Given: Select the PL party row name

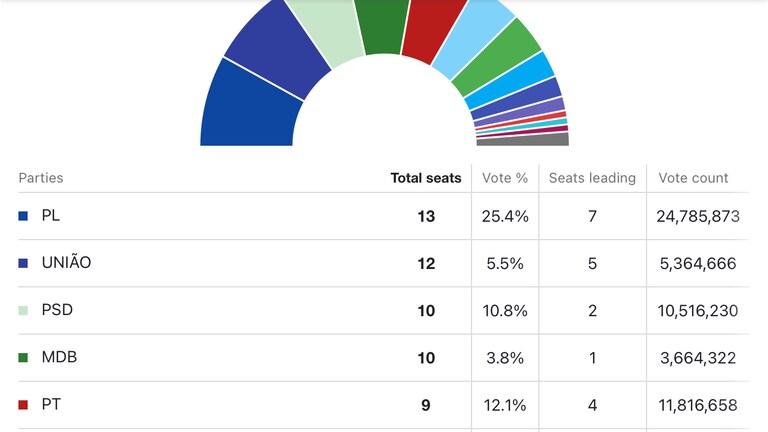Looking at the screenshot, I should click(x=51, y=215).
